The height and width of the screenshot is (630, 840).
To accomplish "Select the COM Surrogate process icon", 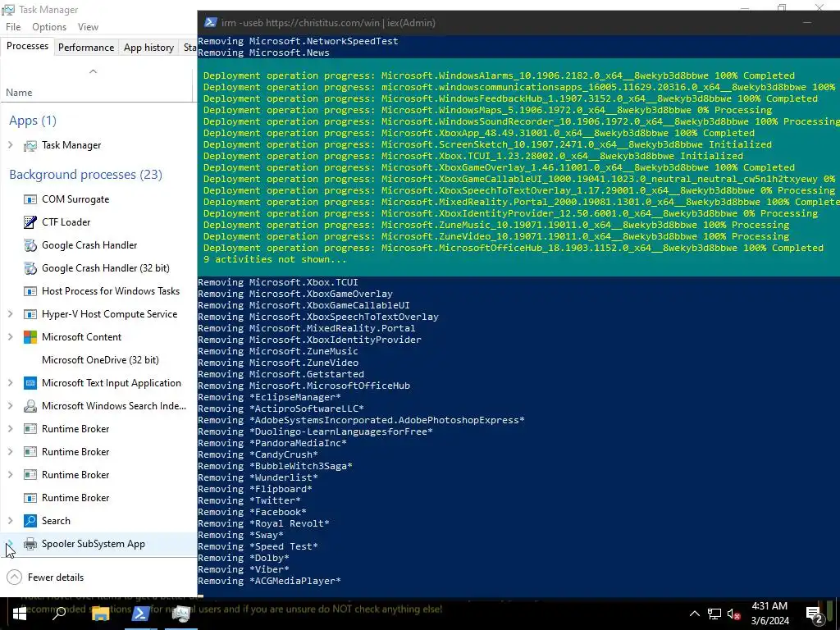I will click(30, 199).
